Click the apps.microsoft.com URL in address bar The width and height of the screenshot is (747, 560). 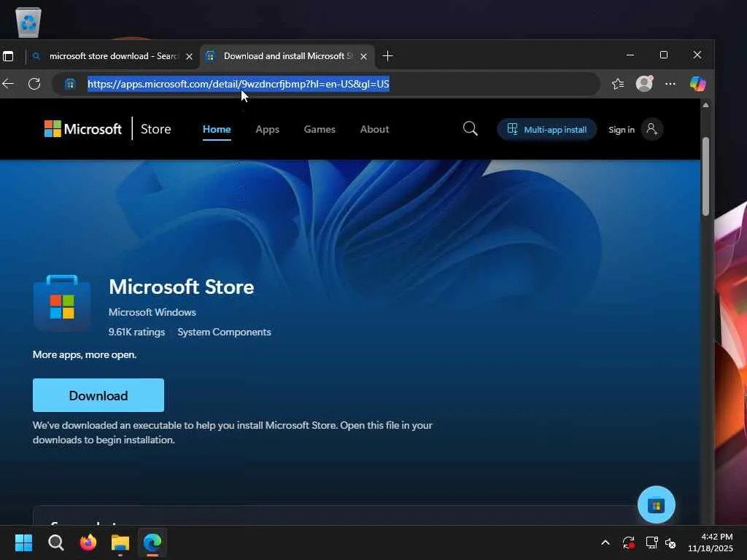tap(239, 85)
